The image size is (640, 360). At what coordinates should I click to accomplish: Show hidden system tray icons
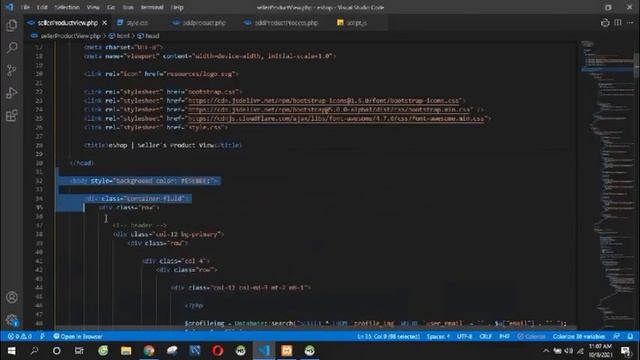(546, 351)
